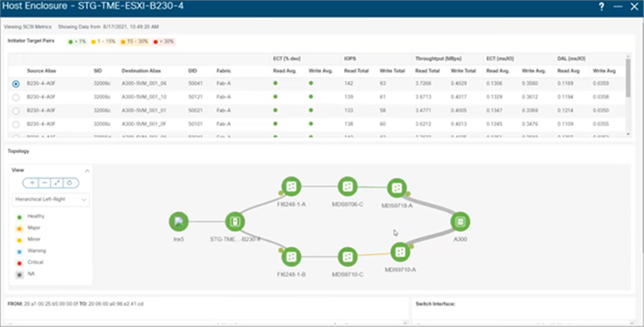Click DAL read average value 0.1109

(x=566, y=124)
